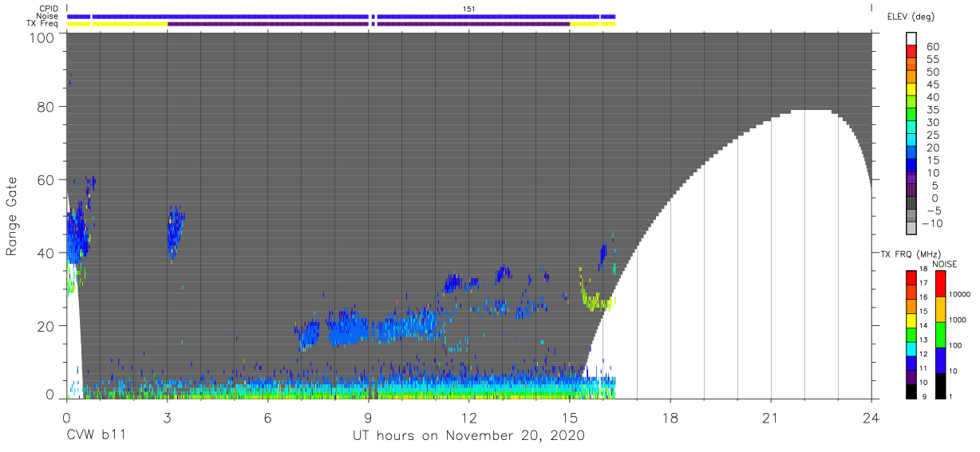Click the 'TX Freq' row label at top left
980x452 pixels.
(x=43, y=24)
